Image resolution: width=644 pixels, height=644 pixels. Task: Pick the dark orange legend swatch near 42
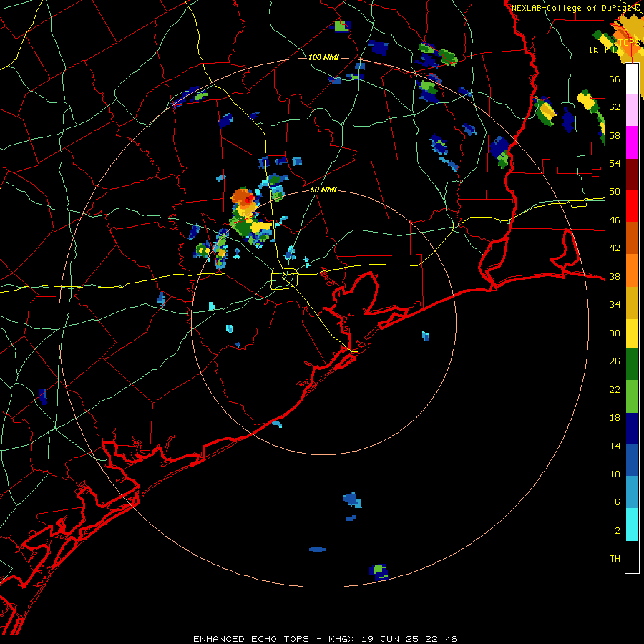(x=632, y=238)
